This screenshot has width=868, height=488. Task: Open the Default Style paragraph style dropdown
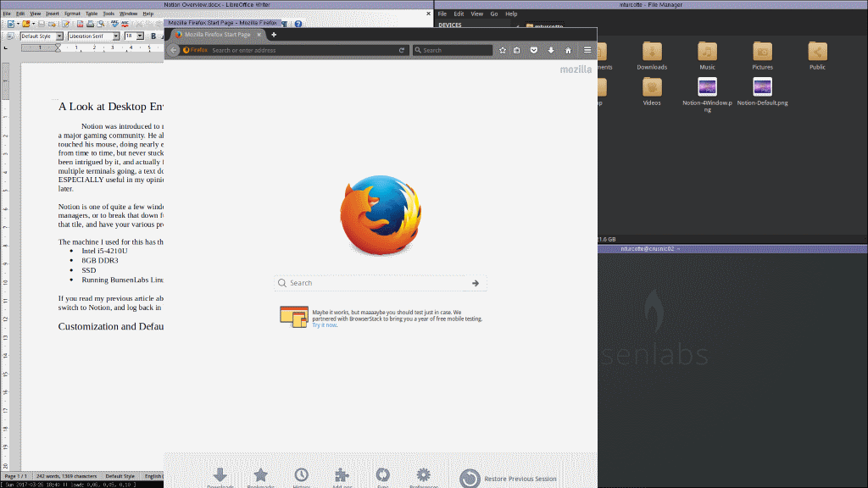pyautogui.click(x=59, y=36)
